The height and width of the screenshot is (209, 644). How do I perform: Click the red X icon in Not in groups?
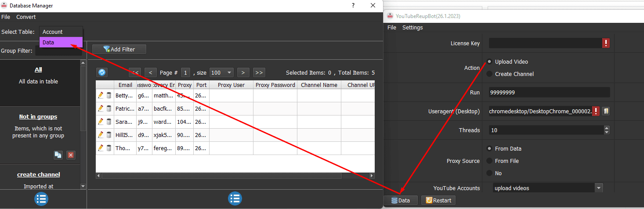point(71,155)
